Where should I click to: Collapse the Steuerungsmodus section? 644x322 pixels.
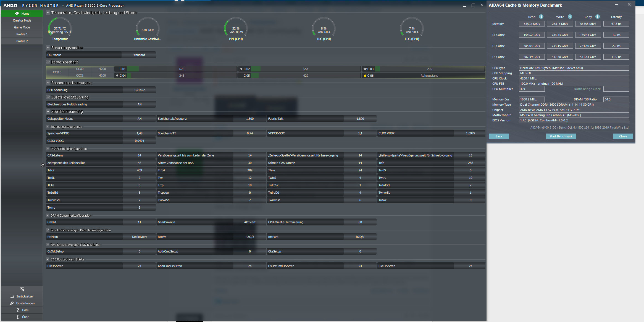tap(48, 48)
